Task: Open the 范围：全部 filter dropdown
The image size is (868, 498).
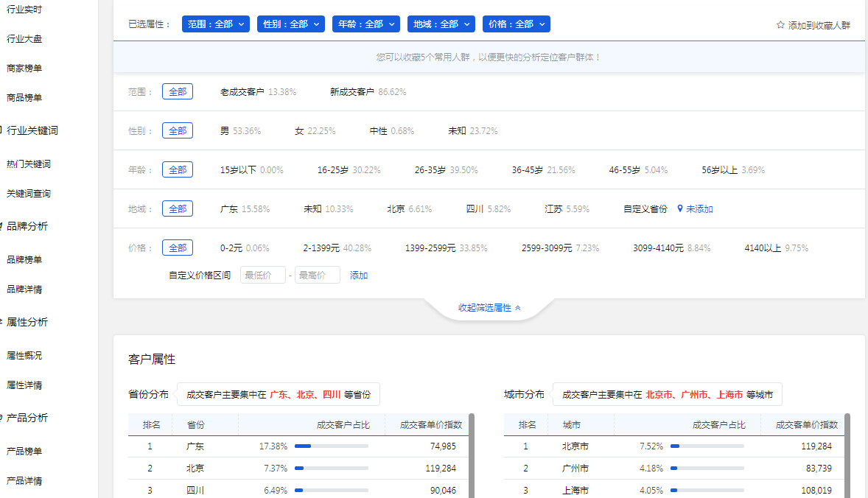Action: tap(215, 24)
